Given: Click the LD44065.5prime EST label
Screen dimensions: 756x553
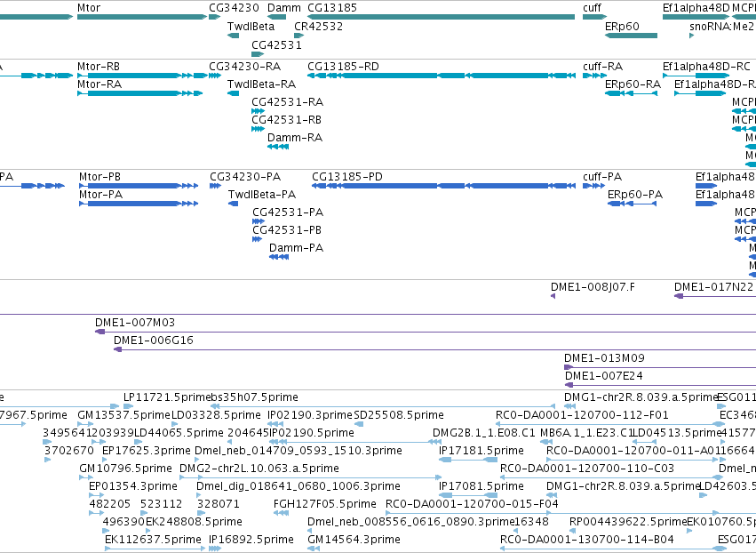Looking at the screenshot, I should coord(179,433).
